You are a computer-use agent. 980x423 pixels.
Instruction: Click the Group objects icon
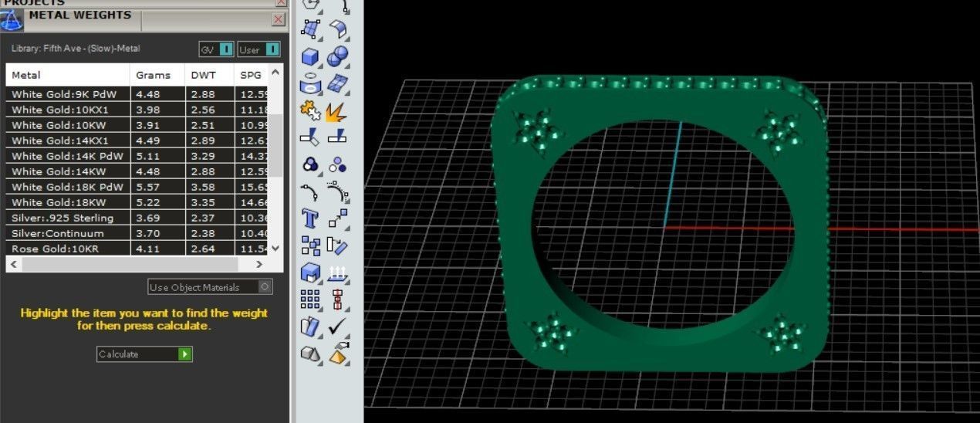click(x=310, y=164)
